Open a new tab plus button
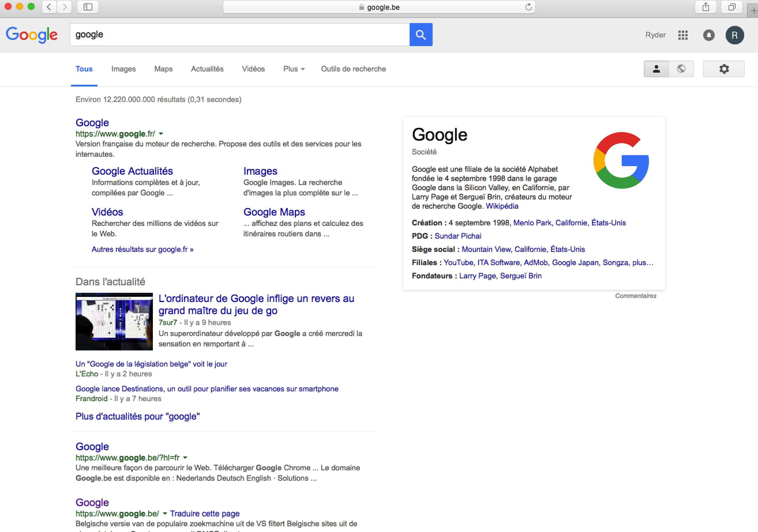Screen dimensions: 758x532 coord(754,11)
